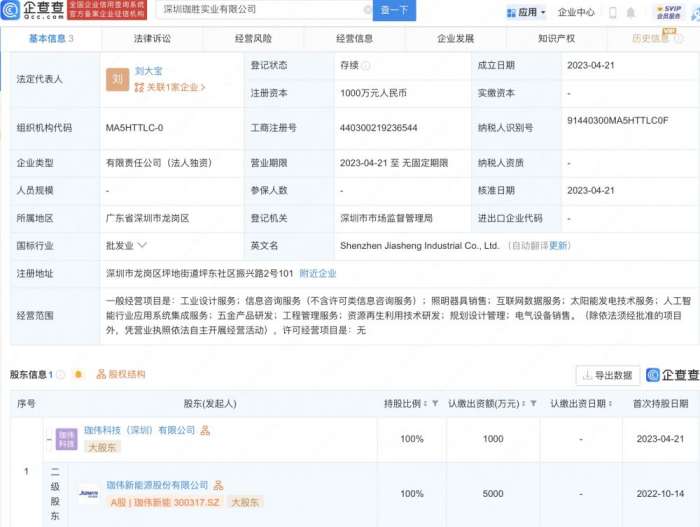Click A股 珈伟新能 300317.SZ stock tag
Image resolution: width=700 pixels, height=527 pixels.
tap(165, 502)
